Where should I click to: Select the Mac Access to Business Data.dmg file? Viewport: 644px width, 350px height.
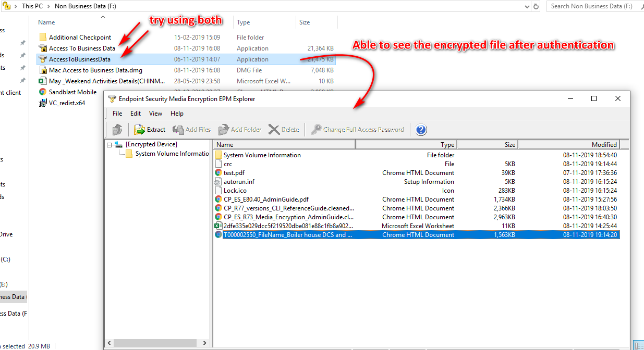[x=95, y=70]
